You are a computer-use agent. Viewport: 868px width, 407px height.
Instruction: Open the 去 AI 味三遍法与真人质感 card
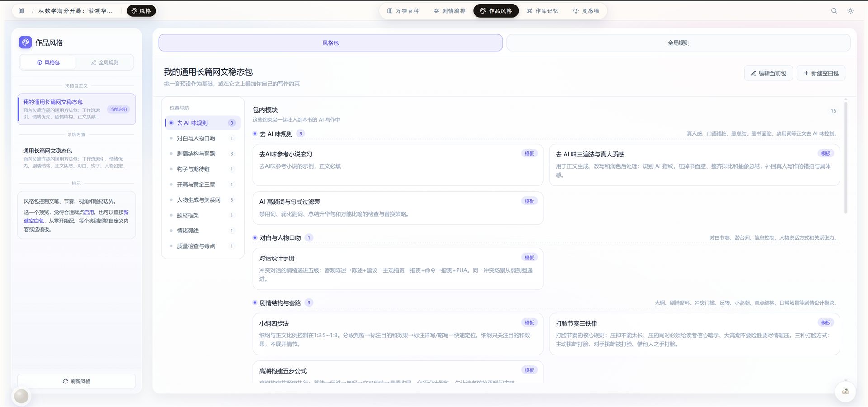[x=694, y=165]
